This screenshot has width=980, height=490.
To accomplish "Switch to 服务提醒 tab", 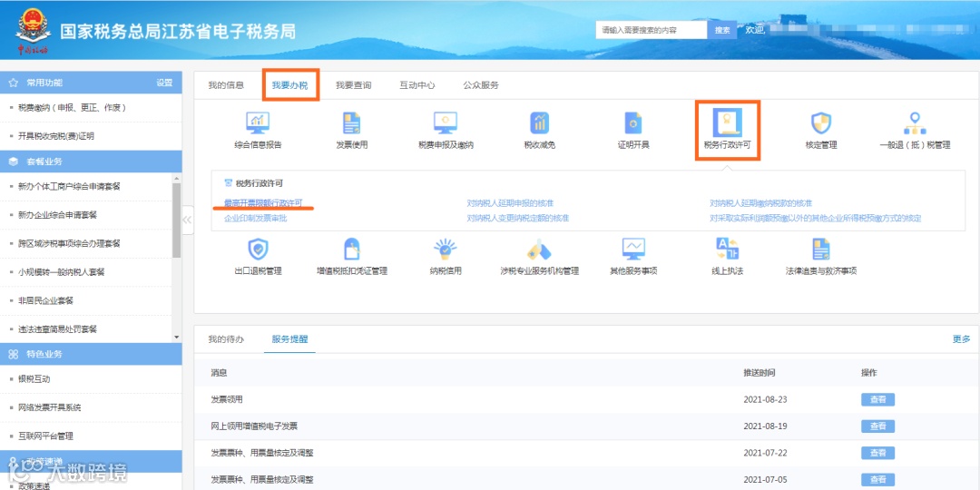I will pos(289,339).
